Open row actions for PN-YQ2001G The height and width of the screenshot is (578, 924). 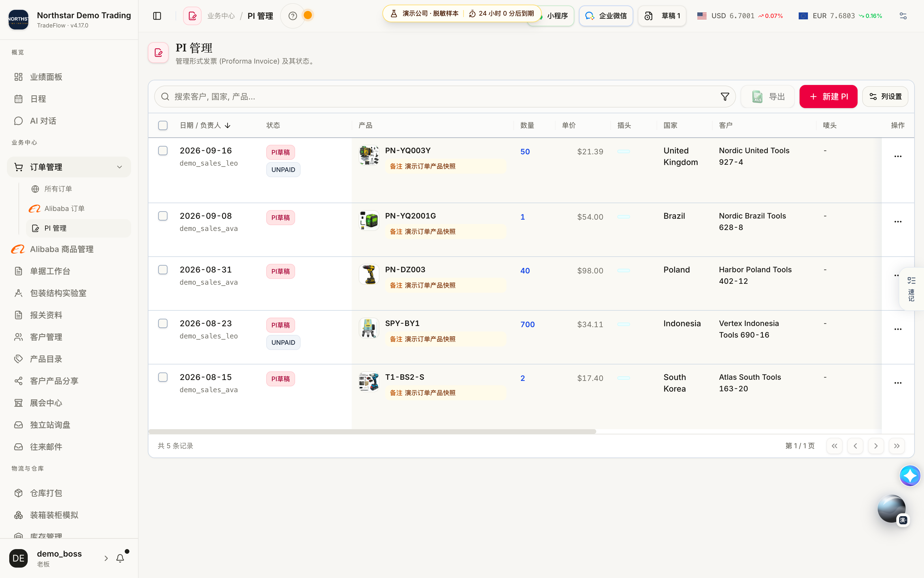tap(898, 222)
